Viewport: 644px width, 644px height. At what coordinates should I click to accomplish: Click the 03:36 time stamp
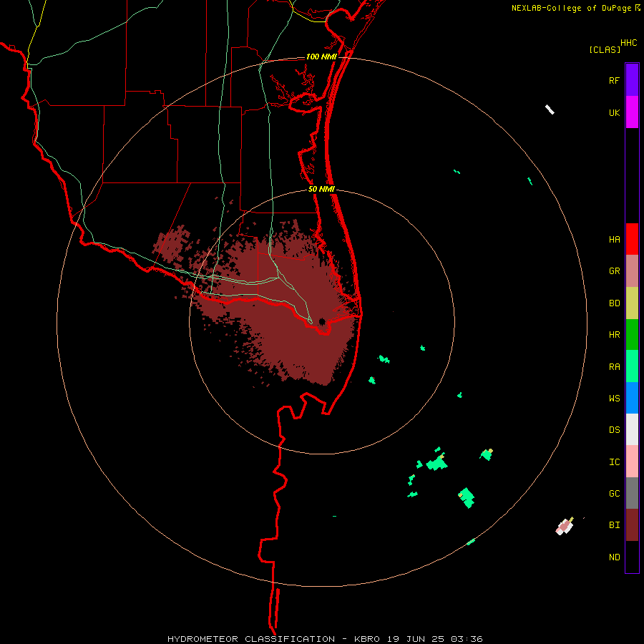pos(467,639)
